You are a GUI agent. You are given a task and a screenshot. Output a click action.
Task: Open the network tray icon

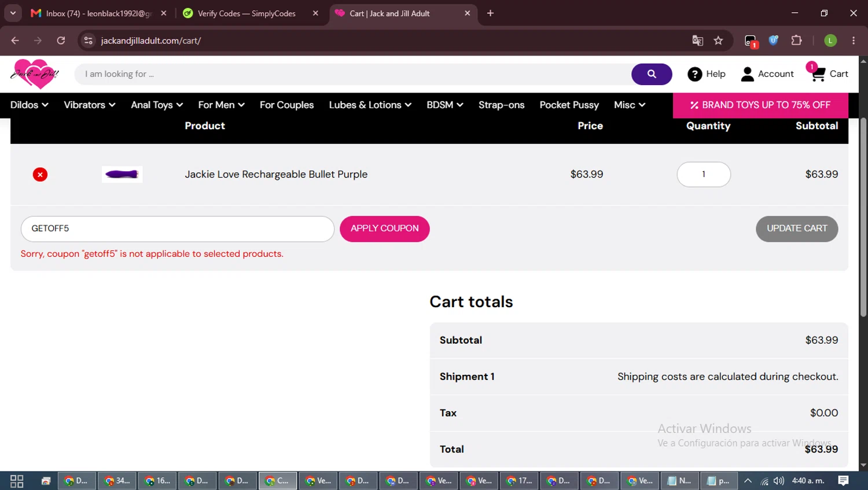point(764,481)
